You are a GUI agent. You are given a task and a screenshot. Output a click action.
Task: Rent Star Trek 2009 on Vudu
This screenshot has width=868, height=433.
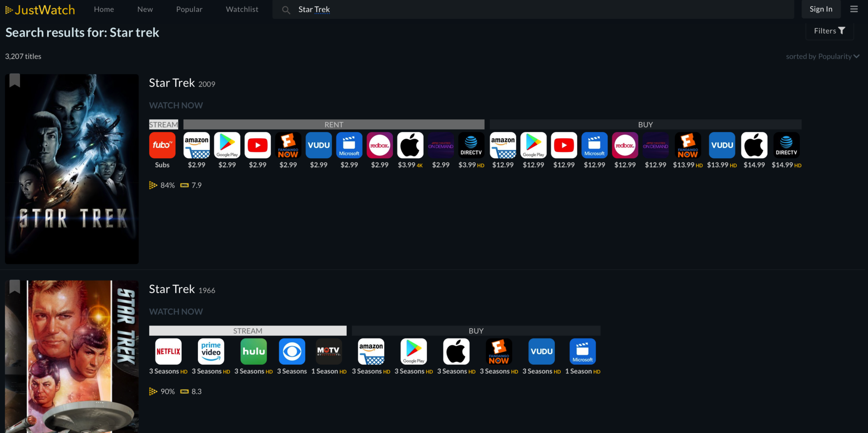[x=319, y=145]
